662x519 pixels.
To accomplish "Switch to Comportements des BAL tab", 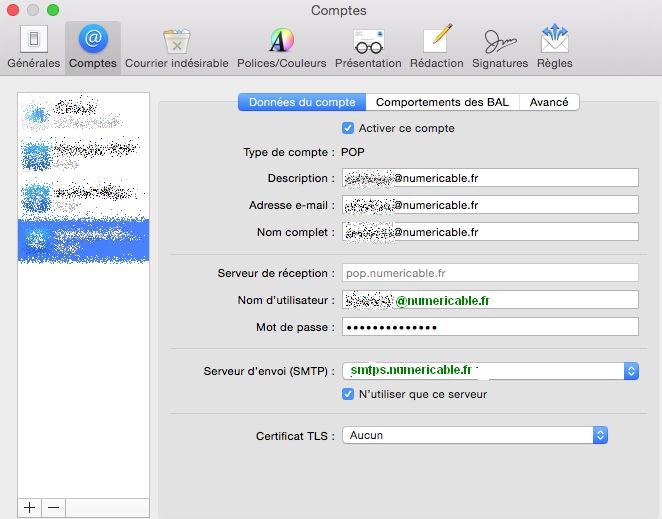I will (x=442, y=102).
